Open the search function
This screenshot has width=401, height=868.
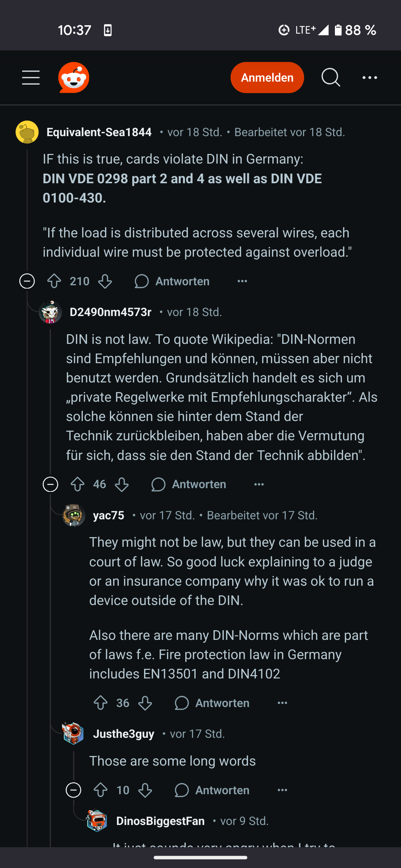pyautogui.click(x=330, y=77)
